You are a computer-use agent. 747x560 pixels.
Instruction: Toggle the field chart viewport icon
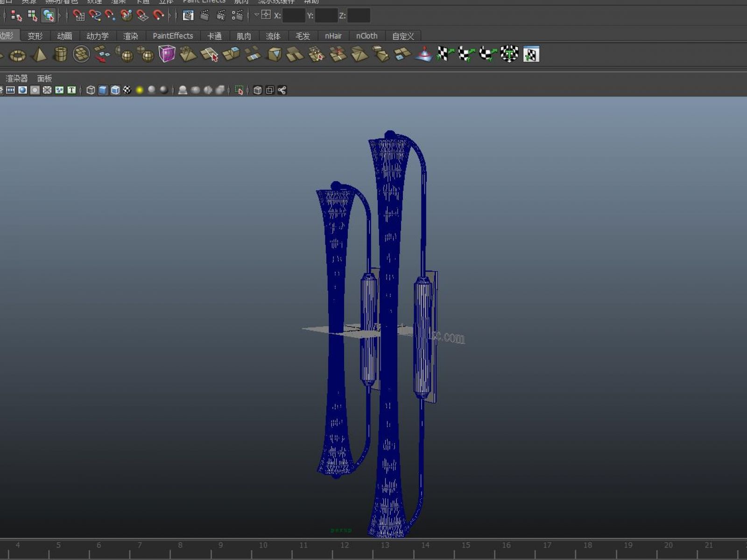pyautogui.click(x=47, y=90)
